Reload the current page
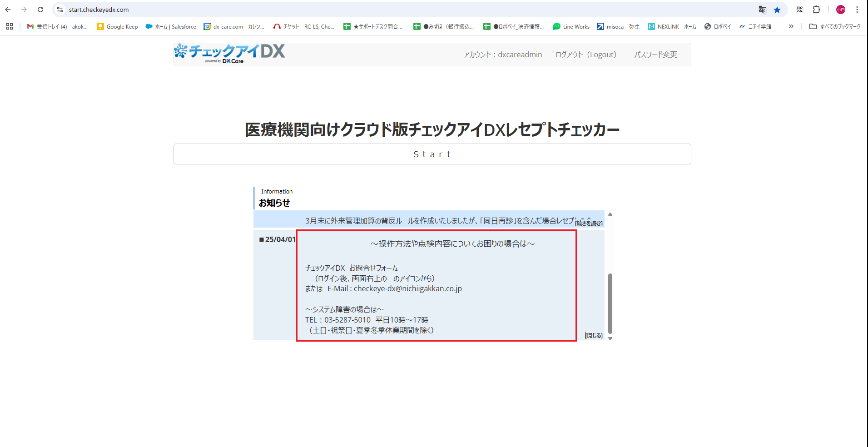Image resolution: width=868 pixels, height=447 pixels. (40, 10)
